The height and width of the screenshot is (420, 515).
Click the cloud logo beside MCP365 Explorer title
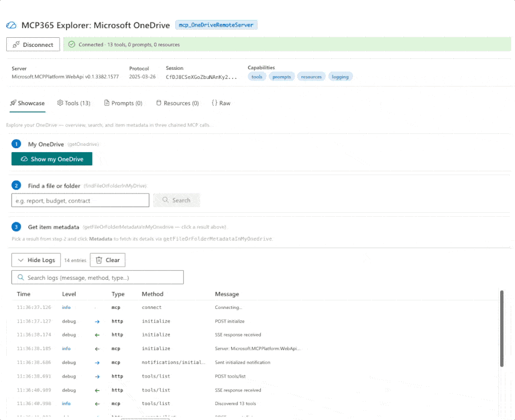[10, 25]
